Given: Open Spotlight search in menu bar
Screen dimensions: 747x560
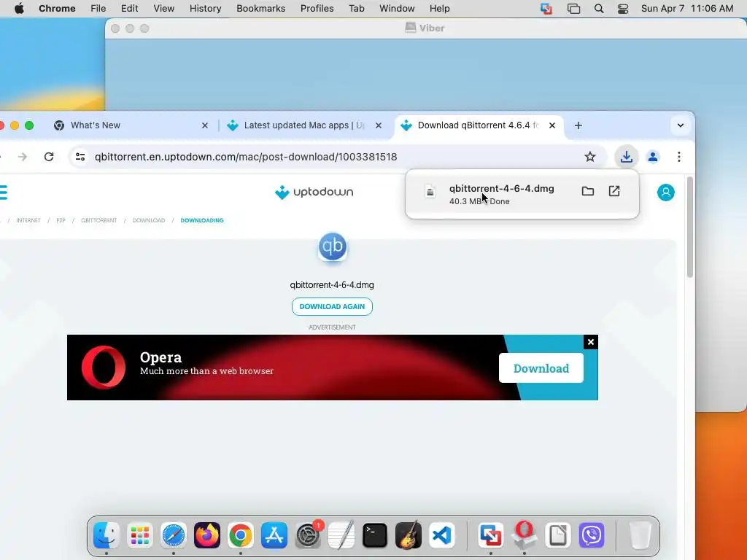Looking at the screenshot, I should point(599,9).
